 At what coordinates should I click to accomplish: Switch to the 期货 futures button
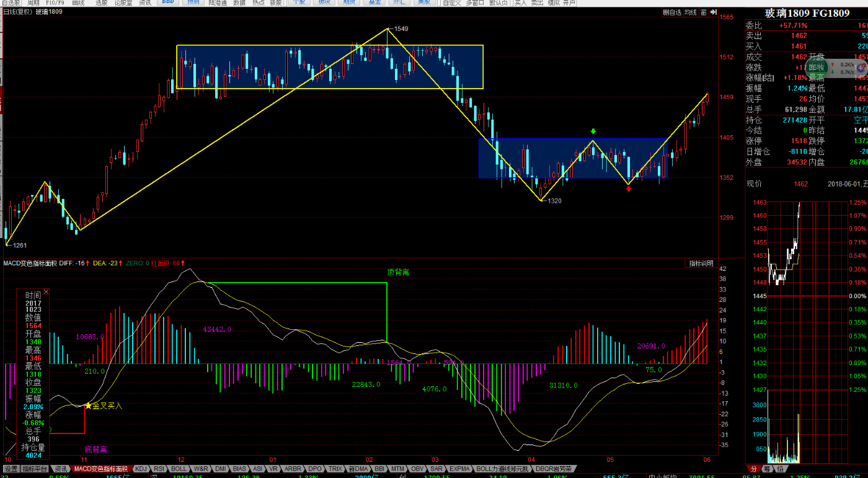pyautogui.click(x=349, y=2)
